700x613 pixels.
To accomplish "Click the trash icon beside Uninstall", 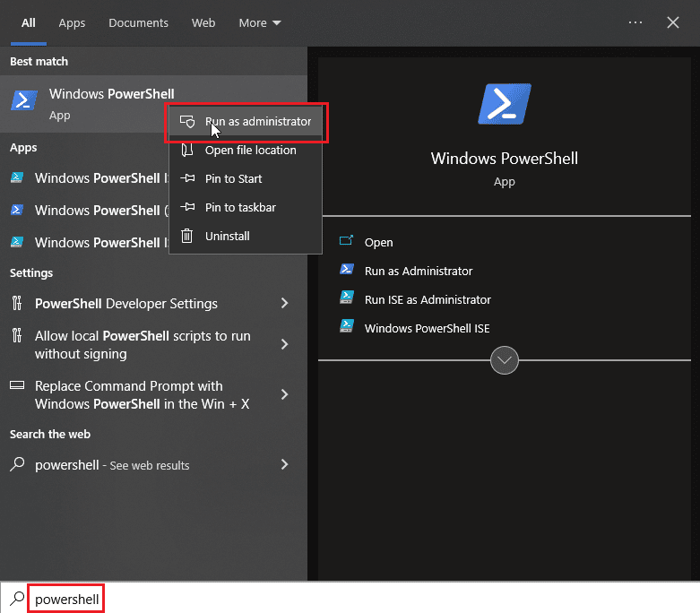I will (x=186, y=236).
